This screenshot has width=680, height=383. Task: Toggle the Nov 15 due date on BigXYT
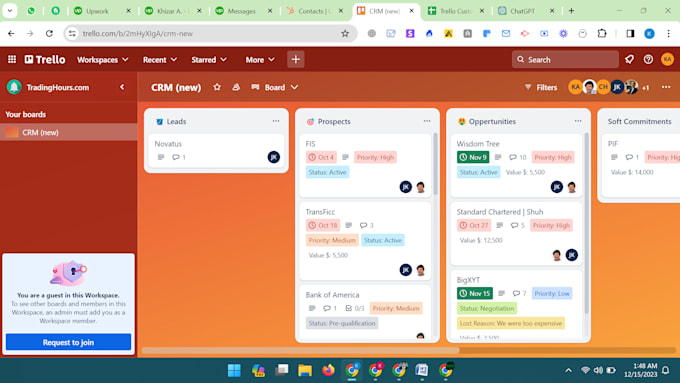click(474, 293)
